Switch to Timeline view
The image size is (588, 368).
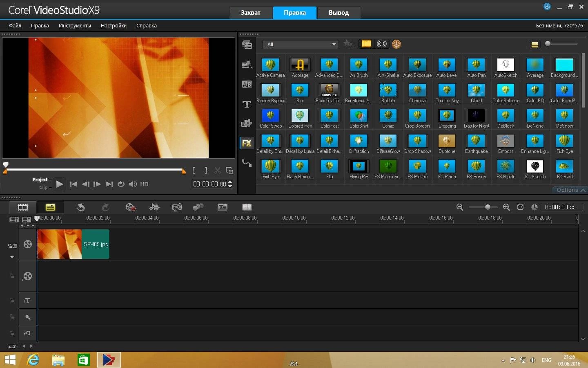pyautogui.click(x=50, y=207)
